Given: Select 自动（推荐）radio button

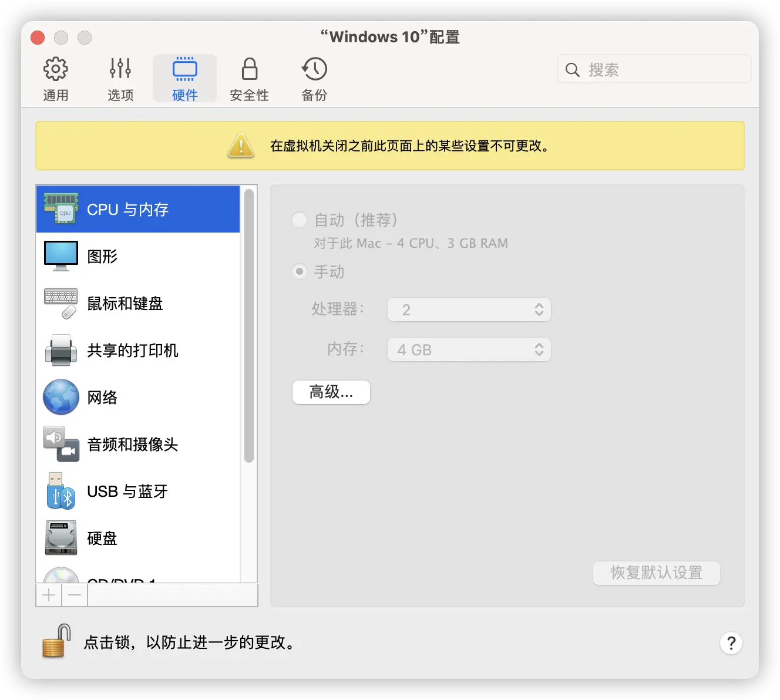Looking at the screenshot, I should tap(300, 220).
